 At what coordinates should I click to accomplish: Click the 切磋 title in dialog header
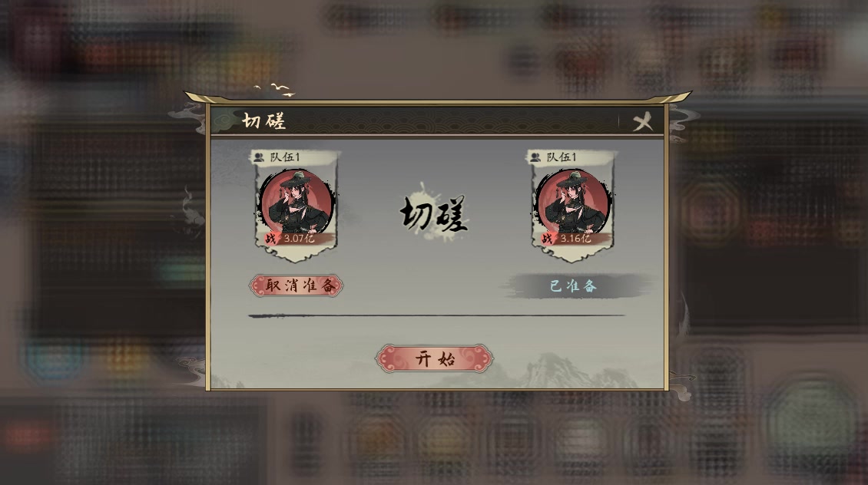[x=264, y=120]
